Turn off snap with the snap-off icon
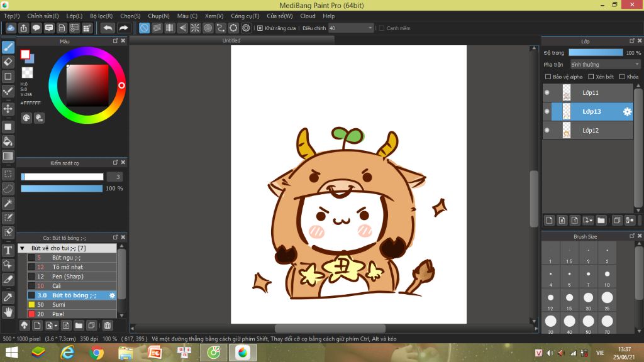Viewport: 644px width, 362px height. point(144,28)
